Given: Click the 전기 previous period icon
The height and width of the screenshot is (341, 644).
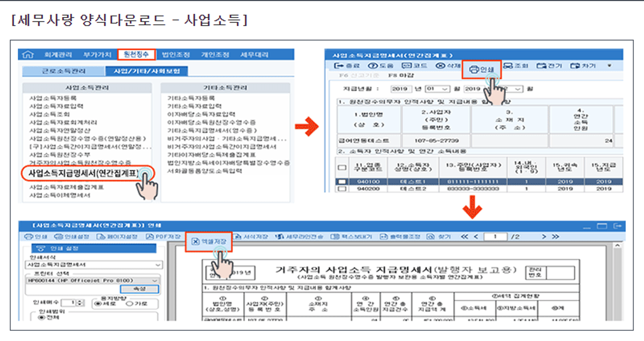Looking at the screenshot, I should [x=549, y=65].
